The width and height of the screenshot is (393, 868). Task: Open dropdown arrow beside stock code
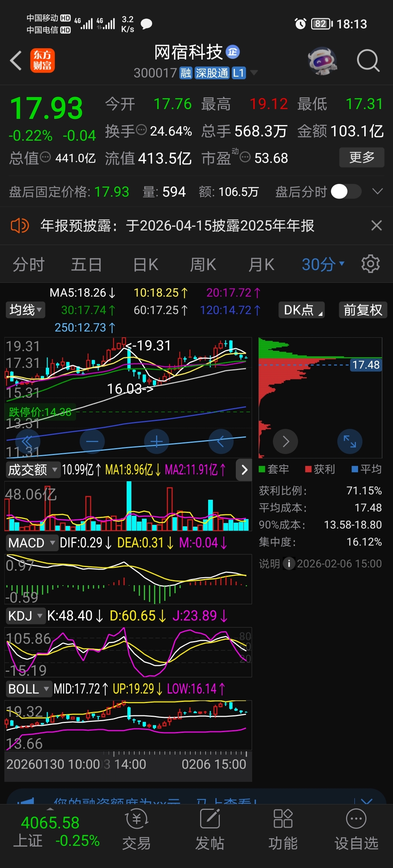pyautogui.click(x=254, y=73)
